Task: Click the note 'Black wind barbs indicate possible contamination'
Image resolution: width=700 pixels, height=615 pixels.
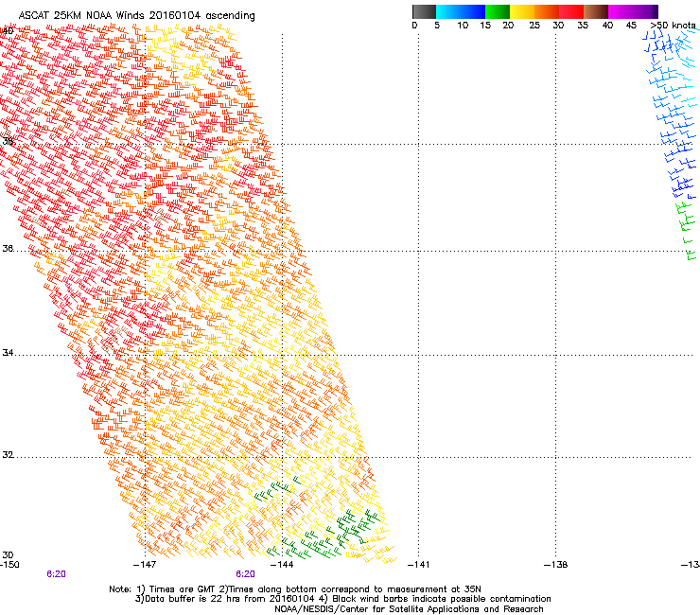Action: [x=442, y=599]
